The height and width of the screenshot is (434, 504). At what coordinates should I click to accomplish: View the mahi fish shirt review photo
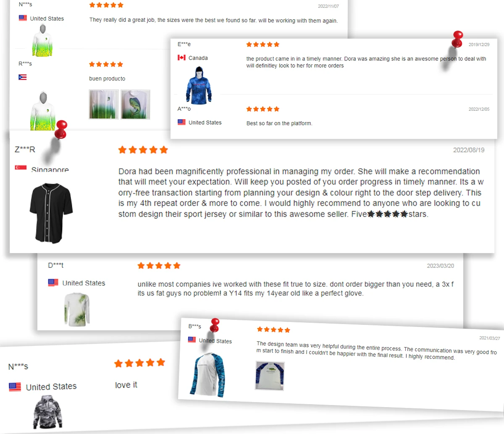tap(135, 104)
